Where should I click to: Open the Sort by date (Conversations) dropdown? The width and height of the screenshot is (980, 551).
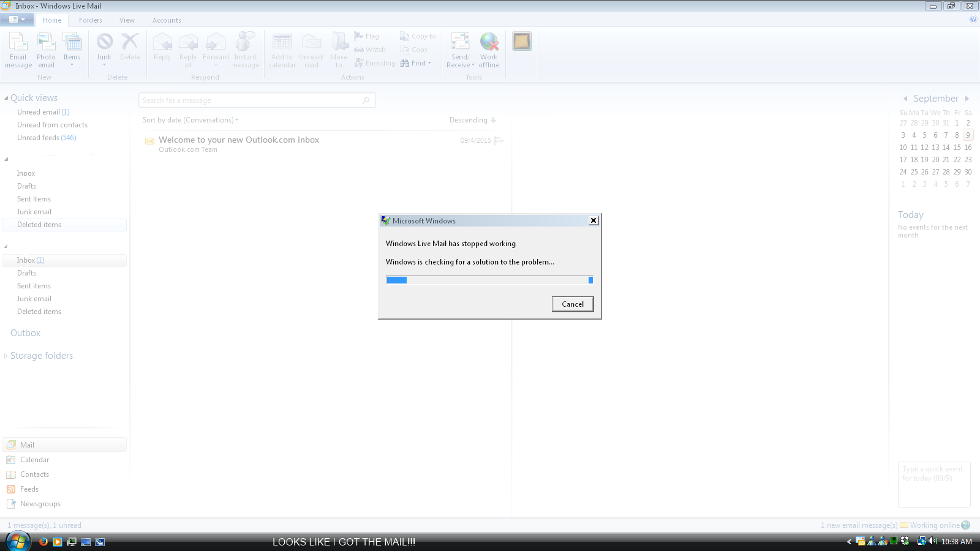point(190,120)
